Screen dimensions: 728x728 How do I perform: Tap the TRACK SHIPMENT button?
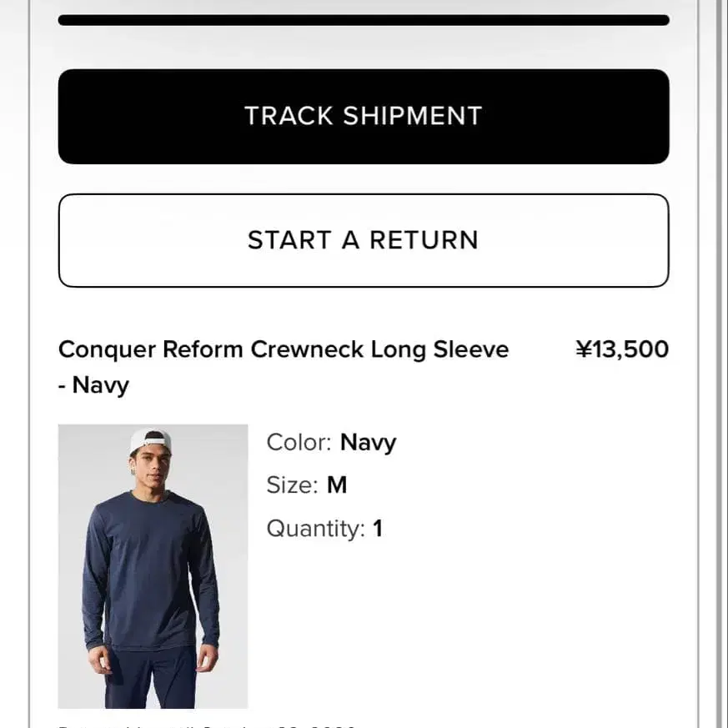click(364, 117)
